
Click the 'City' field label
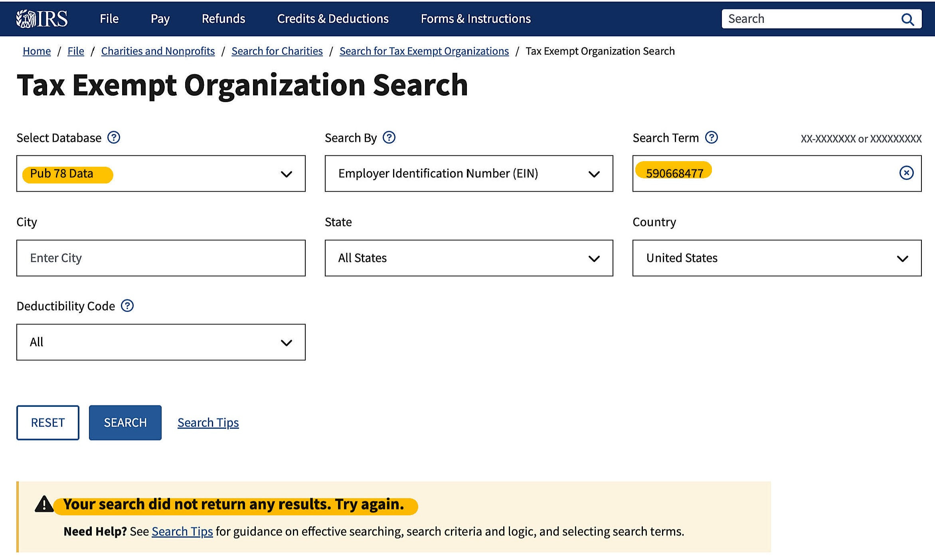tap(27, 222)
